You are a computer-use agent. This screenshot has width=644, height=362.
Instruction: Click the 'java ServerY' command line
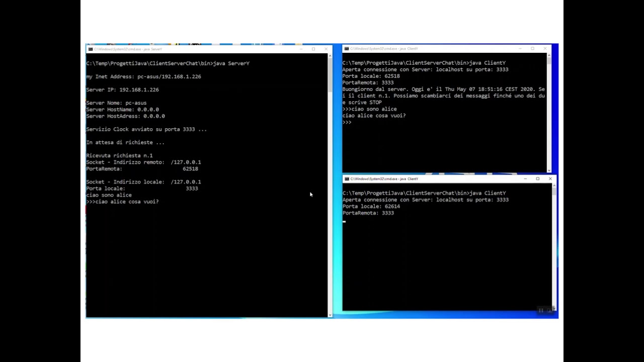[x=168, y=63]
